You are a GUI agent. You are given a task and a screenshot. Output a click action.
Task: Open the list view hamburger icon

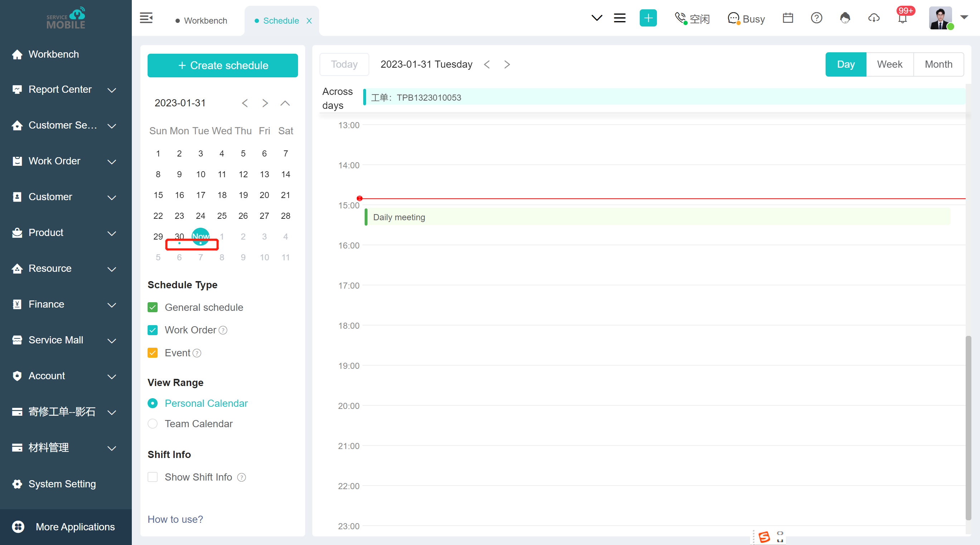pyautogui.click(x=620, y=18)
